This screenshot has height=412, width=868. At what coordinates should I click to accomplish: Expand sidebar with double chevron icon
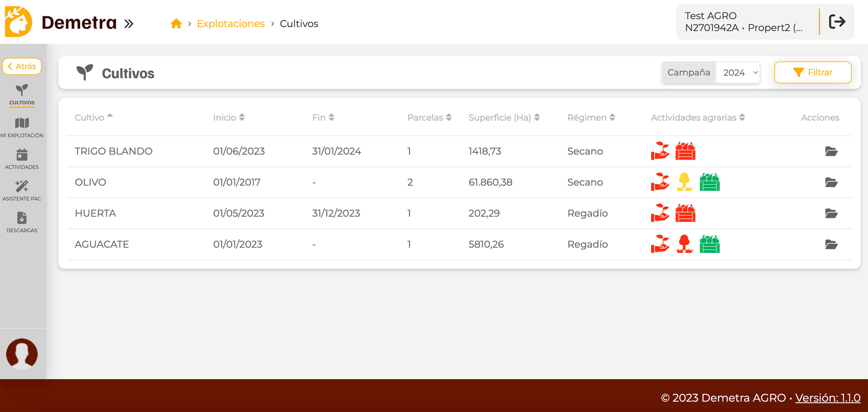[129, 24]
